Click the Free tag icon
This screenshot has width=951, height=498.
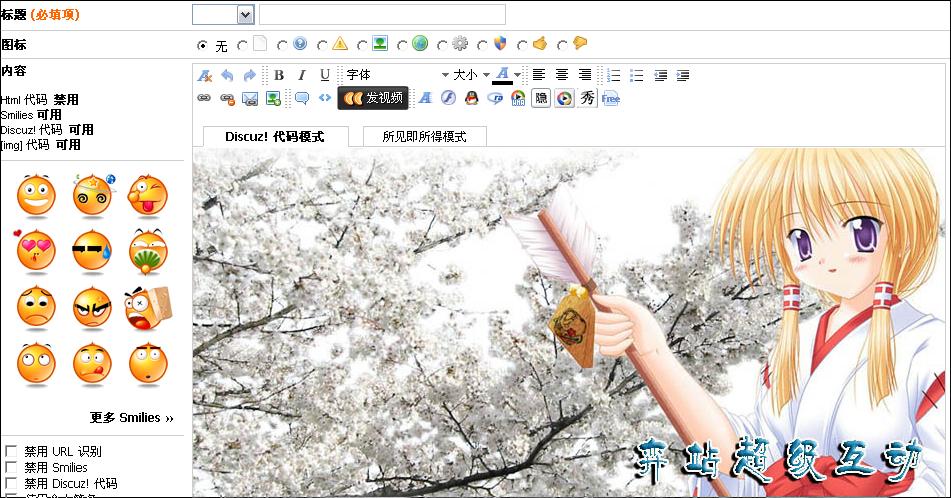click(611, 98)
